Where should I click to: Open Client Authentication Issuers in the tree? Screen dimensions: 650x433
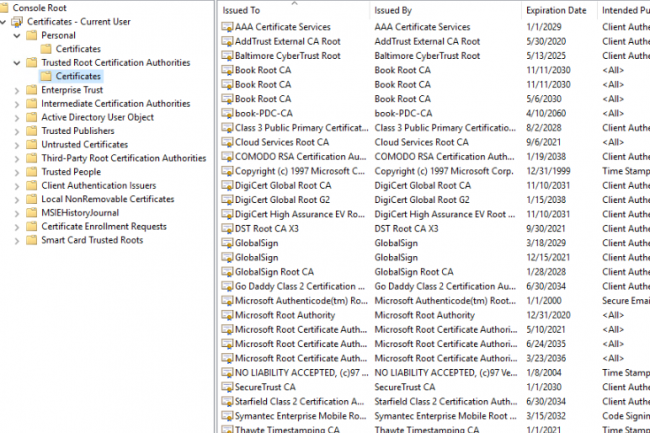pyautogui.click(x=97, y=186)
